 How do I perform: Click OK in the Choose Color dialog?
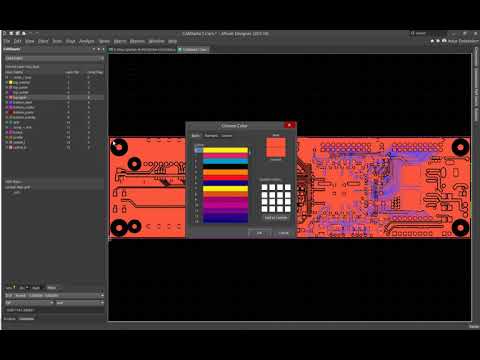(259, 233)
